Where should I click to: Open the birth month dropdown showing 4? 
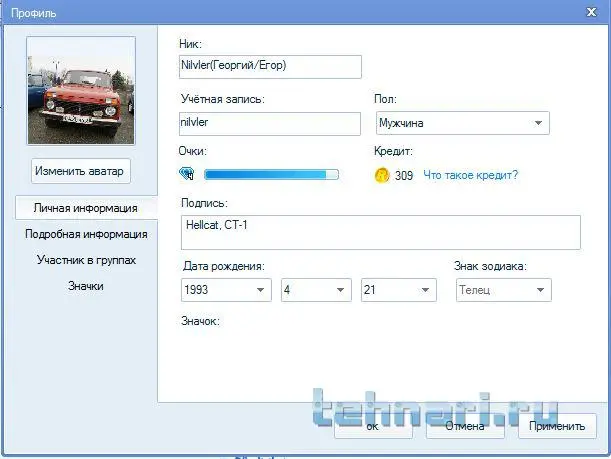coord(316,290)
